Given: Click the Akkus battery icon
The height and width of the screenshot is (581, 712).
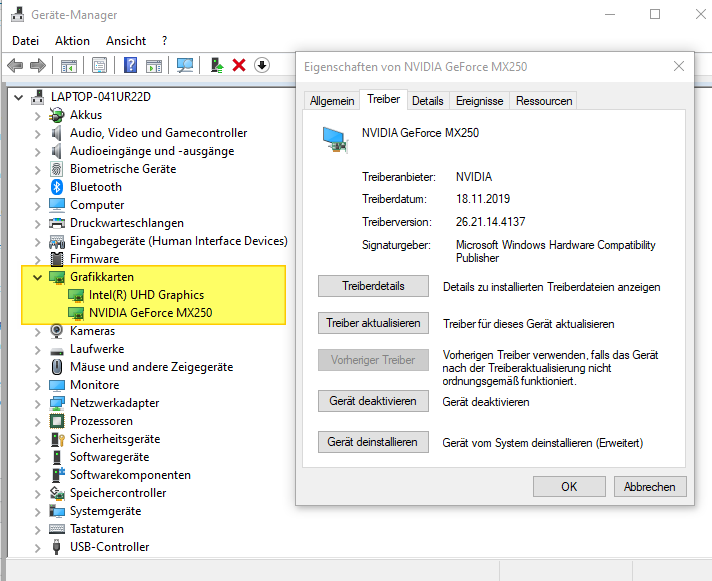Looking at the screenshot, I should coord(57,115).
